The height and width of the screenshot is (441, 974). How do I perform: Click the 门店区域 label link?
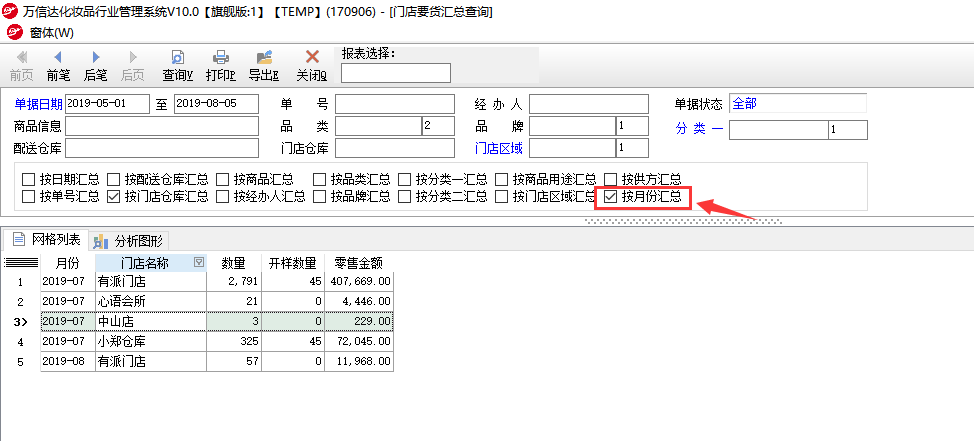499,148
